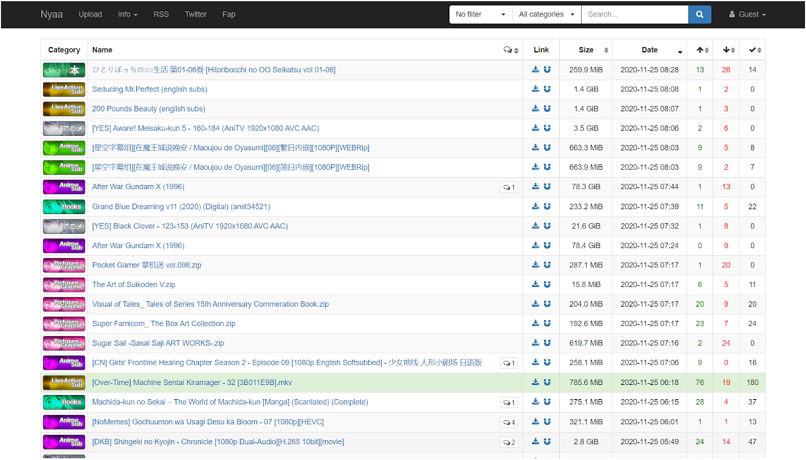
Task: Open comments badge on Gochuumon wa Usagi row
Action: pyautogui.click(x=509, y=422)
